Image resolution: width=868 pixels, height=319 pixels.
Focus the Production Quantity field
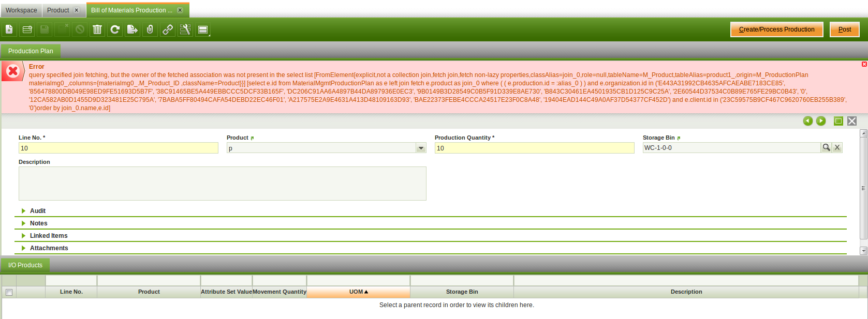click(x=534, y=148)
